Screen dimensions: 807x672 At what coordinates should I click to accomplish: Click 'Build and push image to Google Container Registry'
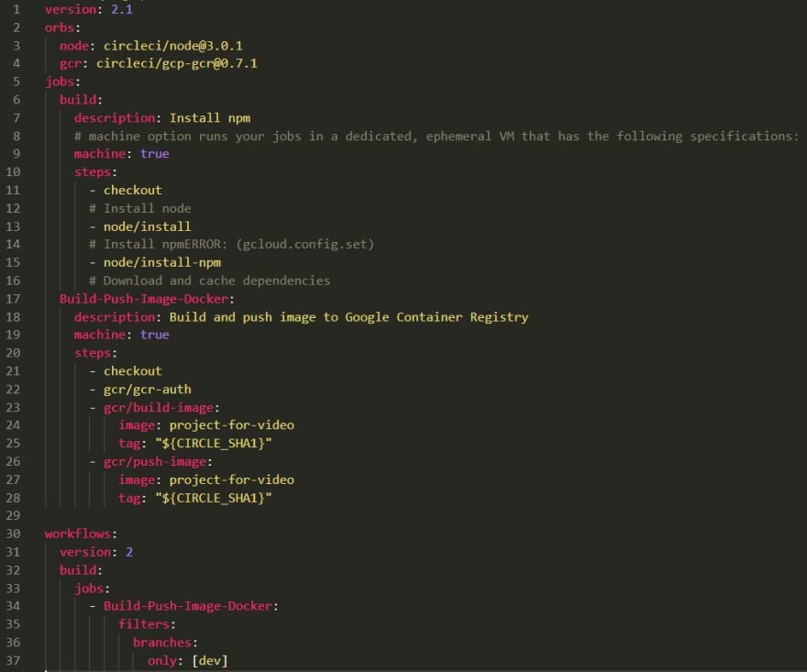point(349,317)
